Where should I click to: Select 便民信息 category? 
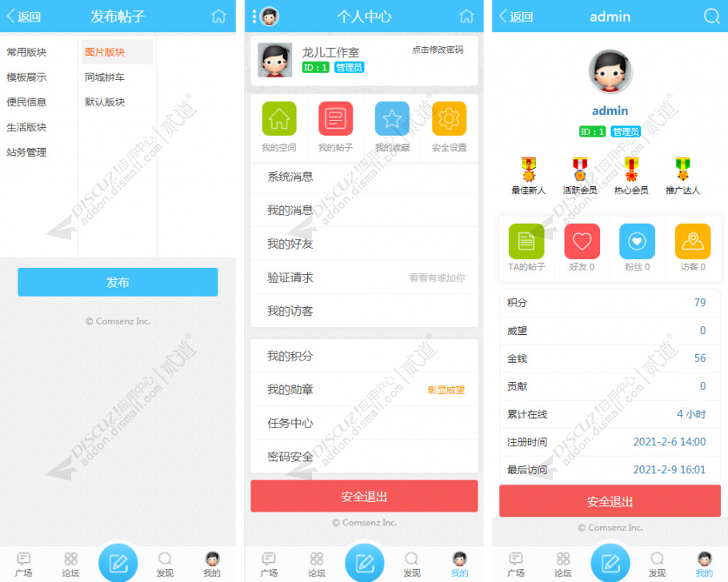pos(26,102)
